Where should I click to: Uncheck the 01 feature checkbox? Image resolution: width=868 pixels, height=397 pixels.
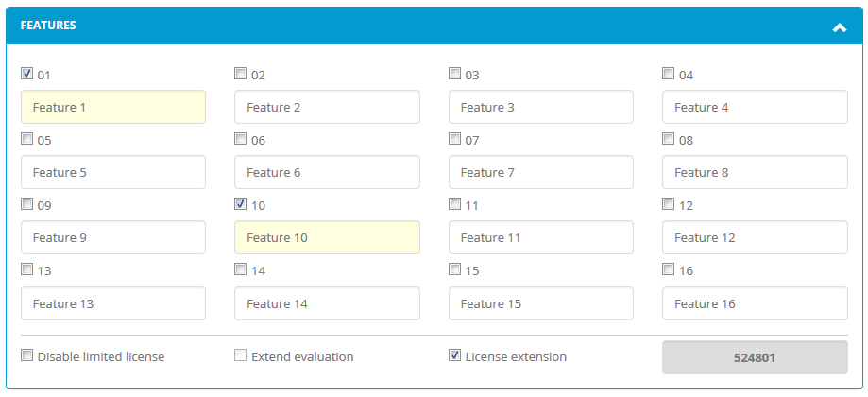26,73
